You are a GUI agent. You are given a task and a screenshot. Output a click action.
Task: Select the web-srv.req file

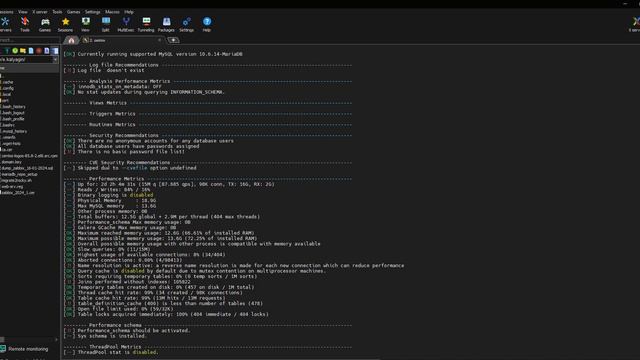(x=12, y=186)
